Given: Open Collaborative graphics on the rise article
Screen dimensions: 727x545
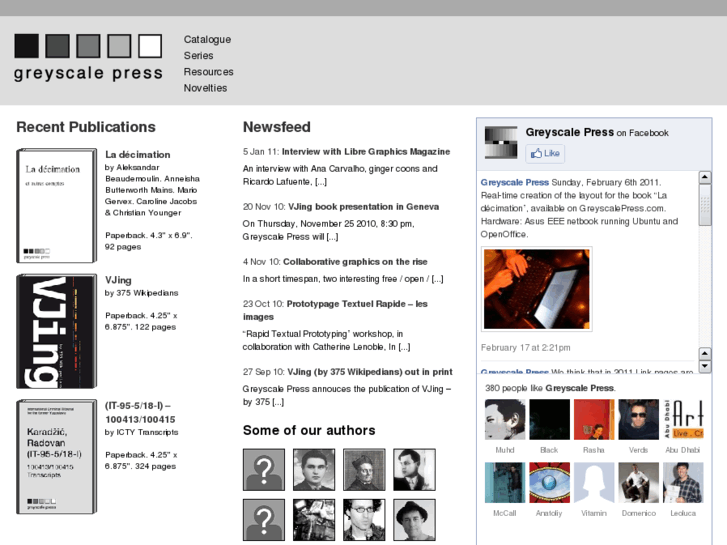Looking at the screenshot, I should 355,262.
